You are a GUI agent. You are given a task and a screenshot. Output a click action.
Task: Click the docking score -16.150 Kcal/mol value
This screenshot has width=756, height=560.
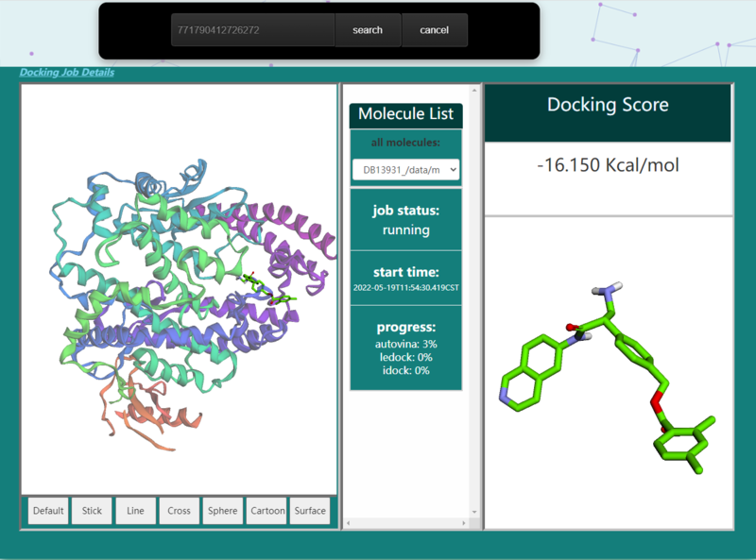point(608,165)
